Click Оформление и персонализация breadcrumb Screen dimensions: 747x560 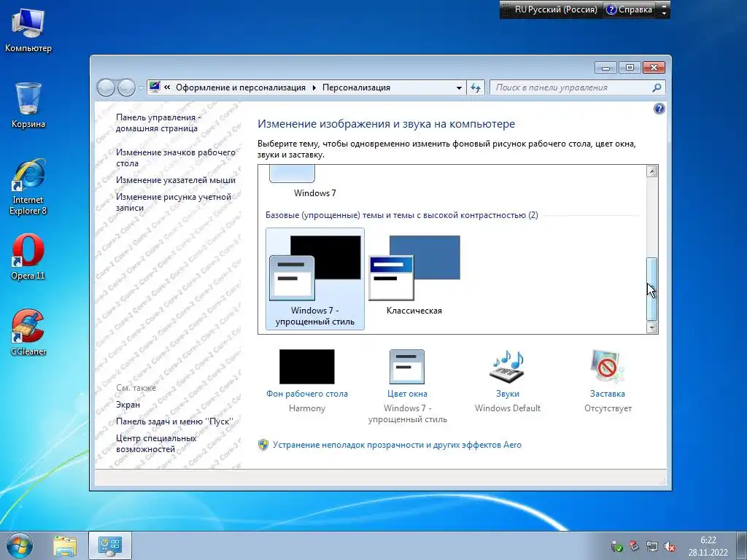coord(241,87)
